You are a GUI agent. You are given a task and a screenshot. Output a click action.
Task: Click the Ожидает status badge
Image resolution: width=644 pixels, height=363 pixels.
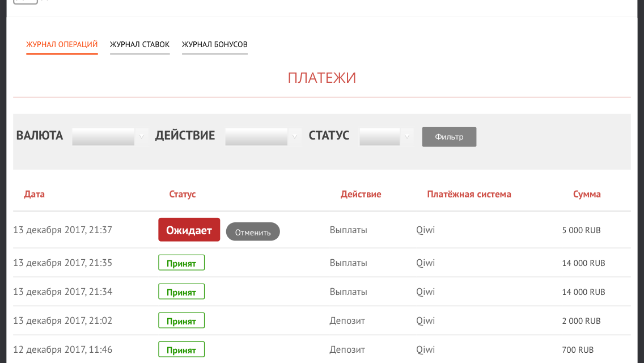click(x=189, y=229)
